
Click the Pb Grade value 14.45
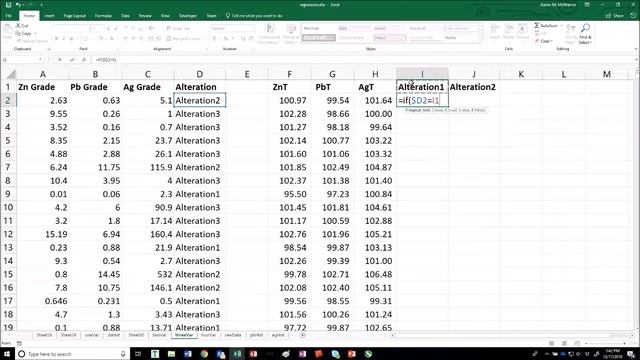pos(95,274)
